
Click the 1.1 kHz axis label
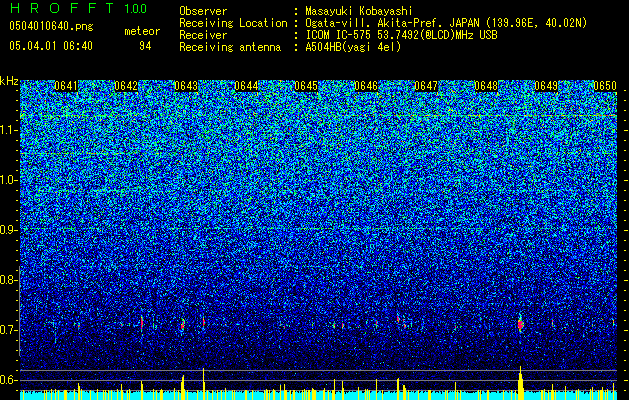click(9, 130)
